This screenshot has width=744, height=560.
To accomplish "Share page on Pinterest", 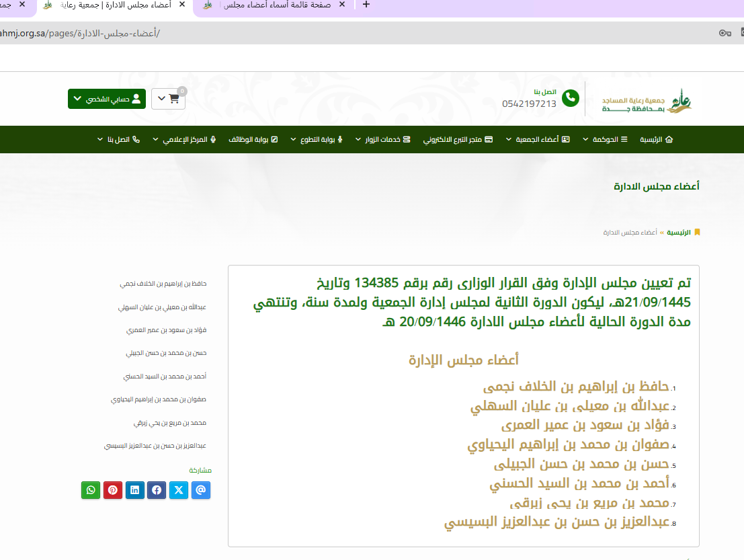I will 113,490.
